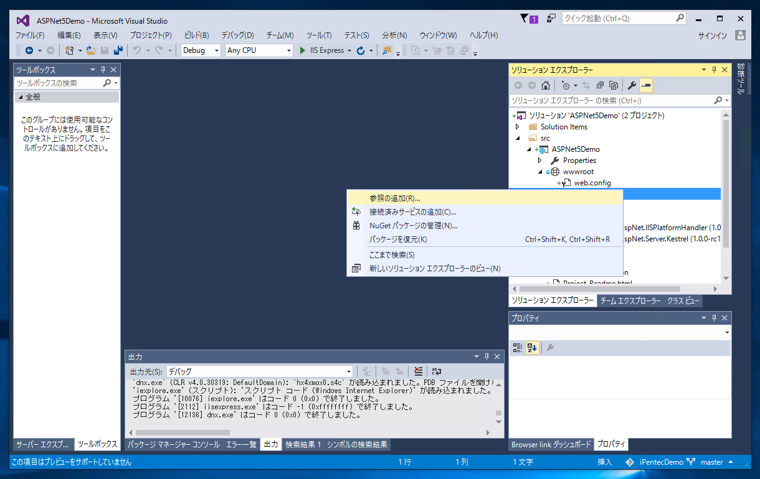Click the magnifier icon in Solution Explorer search box
The width and height of the screenshot is (760, 479).
click(x=718, y=100)
